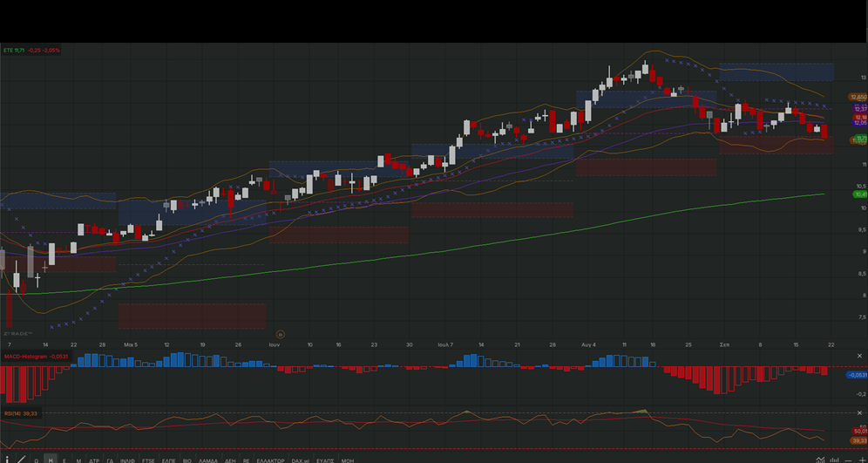
Task: Load the ΔΕΗ symbol shortcut
Action: [x=230, y=460]
